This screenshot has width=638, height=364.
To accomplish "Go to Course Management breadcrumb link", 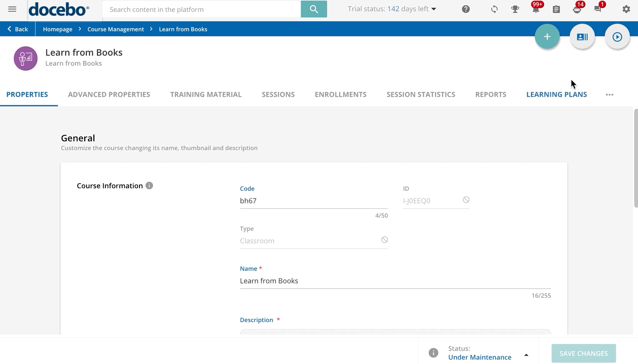I will (116, 29).
